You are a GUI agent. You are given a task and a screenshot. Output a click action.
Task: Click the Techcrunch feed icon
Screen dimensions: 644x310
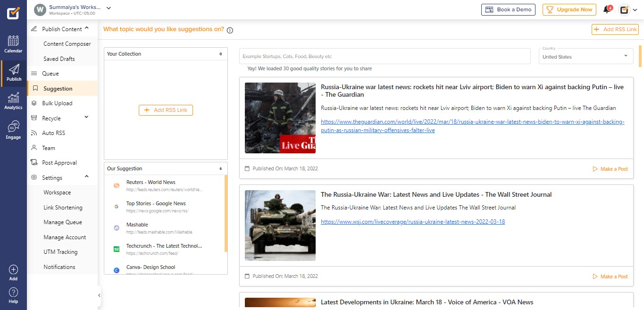point(116,249)
